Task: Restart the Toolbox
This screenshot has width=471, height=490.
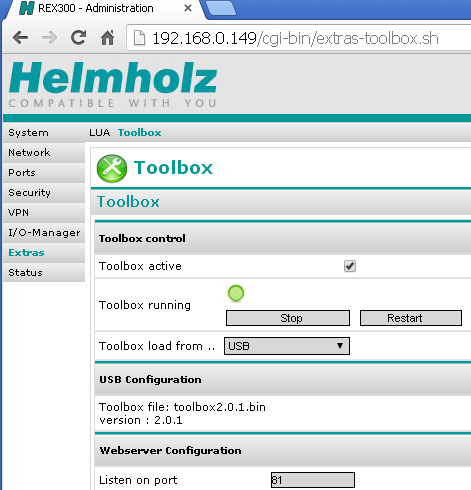Action: pyautogui.click(x=411, y=318)
